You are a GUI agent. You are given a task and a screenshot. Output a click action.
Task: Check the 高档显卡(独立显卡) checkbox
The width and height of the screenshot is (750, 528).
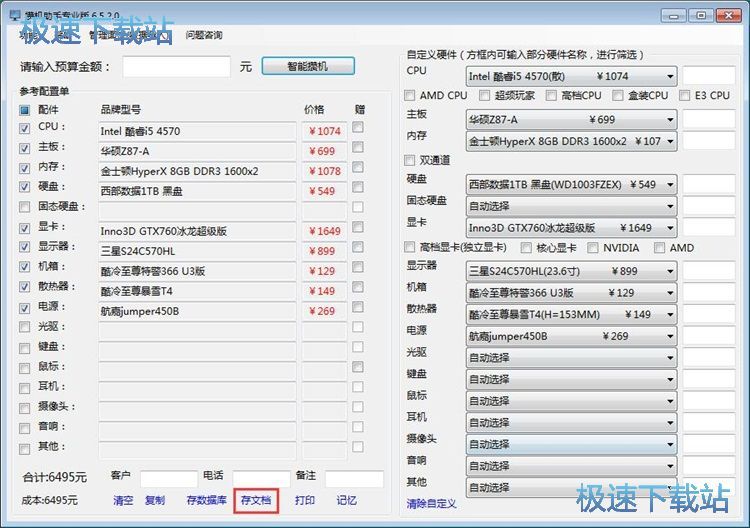point(409,247)
